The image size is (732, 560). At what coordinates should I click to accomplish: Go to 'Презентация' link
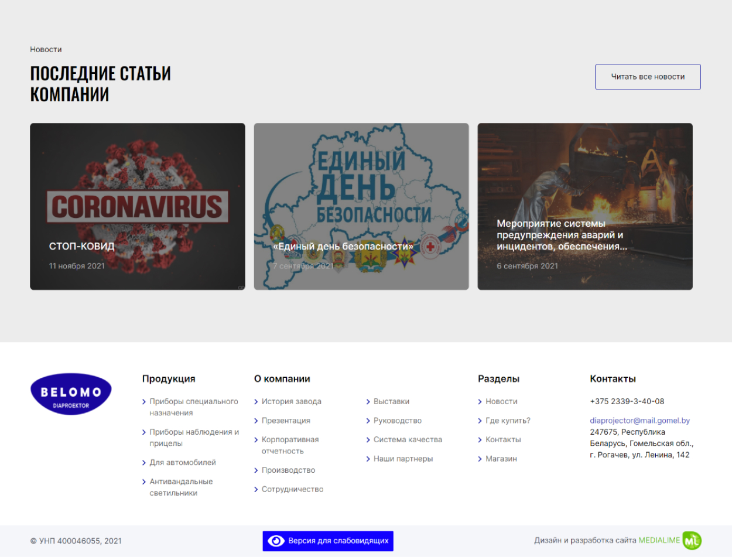(286, 421)
